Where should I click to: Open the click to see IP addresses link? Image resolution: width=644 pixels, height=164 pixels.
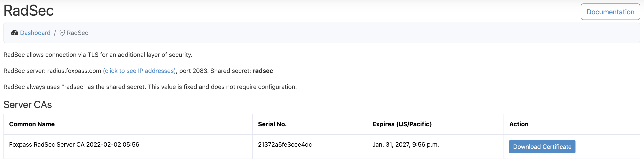[140, 71]
